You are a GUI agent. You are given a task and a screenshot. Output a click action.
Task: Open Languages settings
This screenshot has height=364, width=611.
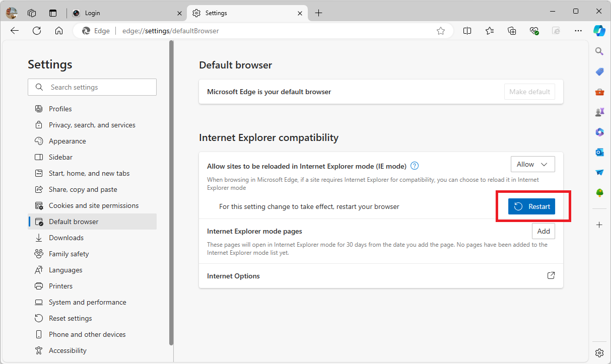(x=92, y=270)
